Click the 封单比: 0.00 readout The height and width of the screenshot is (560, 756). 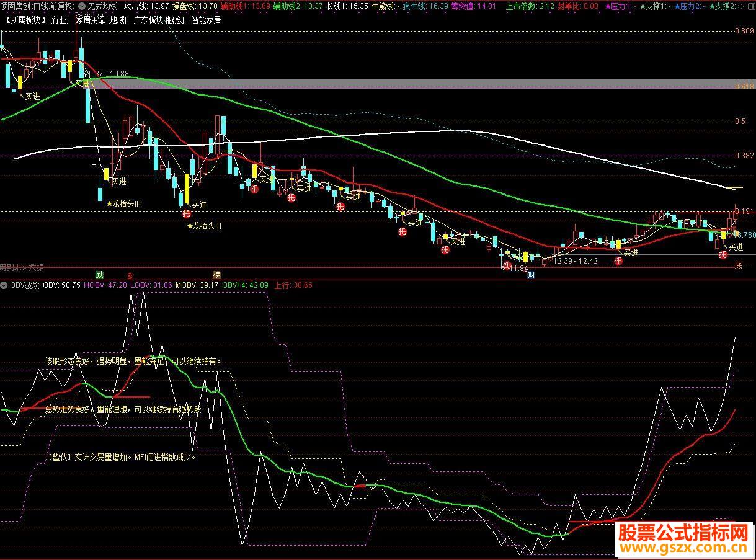click(x=578, y=6)
